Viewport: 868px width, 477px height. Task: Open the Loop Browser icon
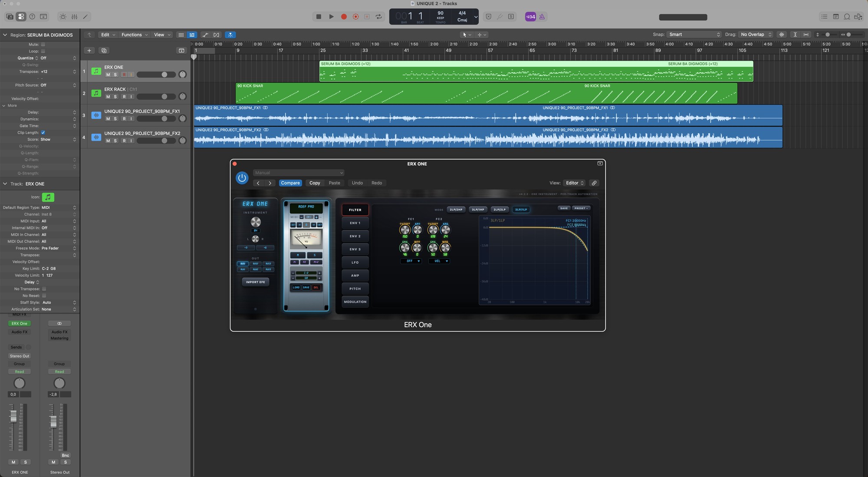click(847, 16)
